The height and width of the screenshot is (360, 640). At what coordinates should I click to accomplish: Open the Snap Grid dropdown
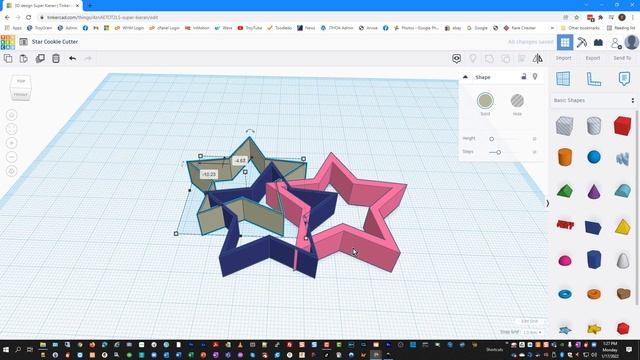pos(532,332)
